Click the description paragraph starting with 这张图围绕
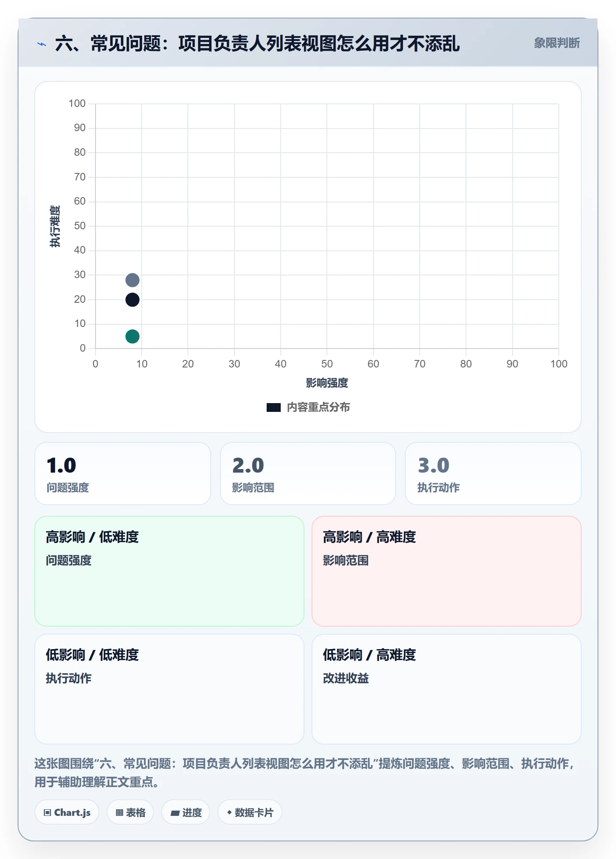The height and width of the screenshot is (859, 616). coord(304,773)
